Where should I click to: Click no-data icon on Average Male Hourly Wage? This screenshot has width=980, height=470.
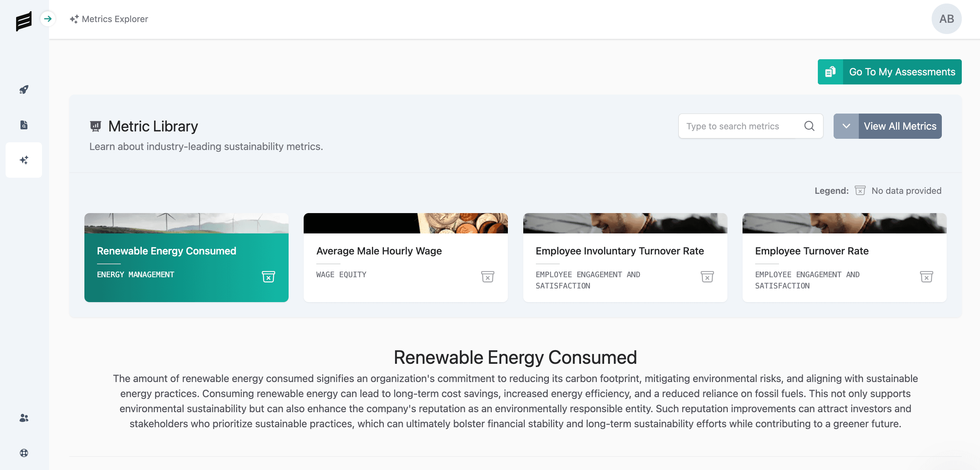(487, 277)
